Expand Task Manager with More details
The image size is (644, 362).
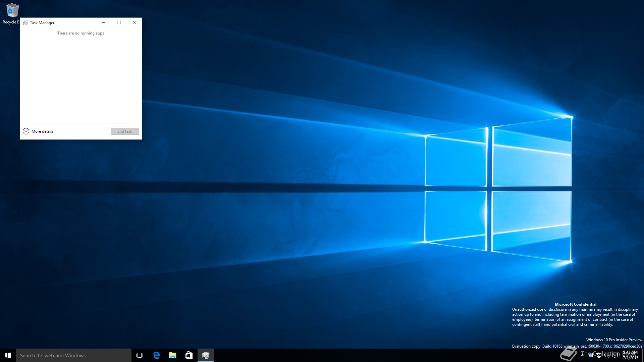[x=38, y=131]
